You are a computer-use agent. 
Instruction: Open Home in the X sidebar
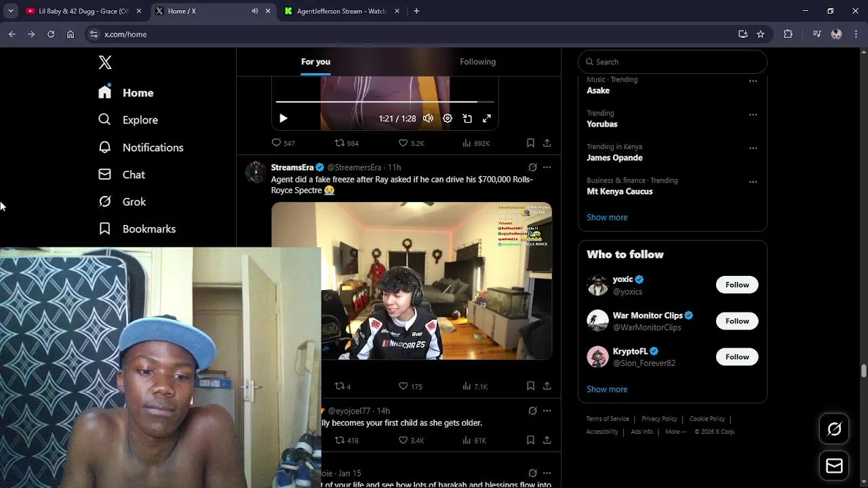[x=126, y=93]
